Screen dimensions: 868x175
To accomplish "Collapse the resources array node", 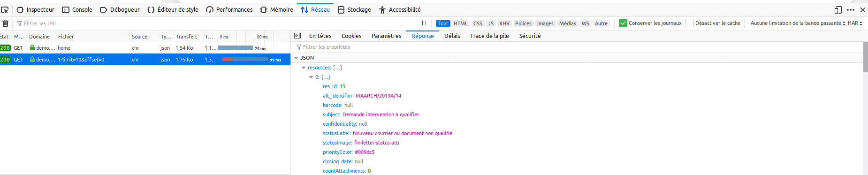I will 304,68.
